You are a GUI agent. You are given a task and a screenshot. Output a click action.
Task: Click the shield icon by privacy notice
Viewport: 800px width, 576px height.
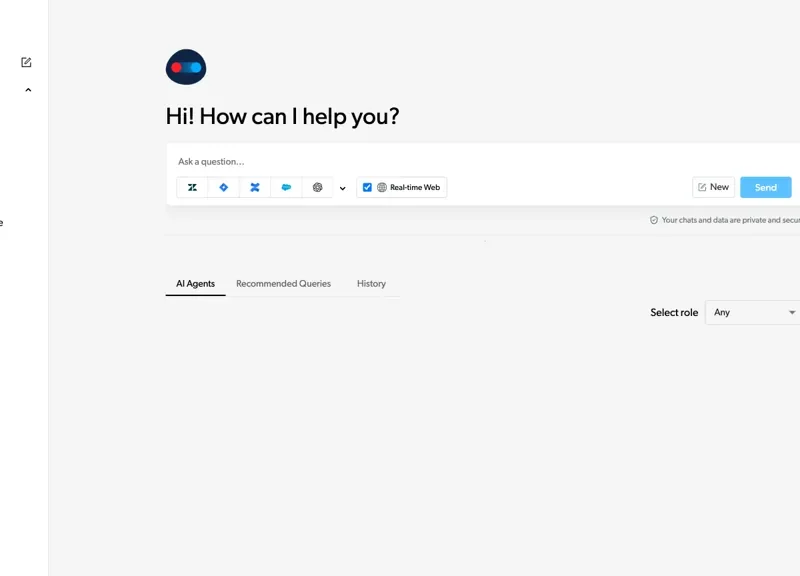pos(654,220)
